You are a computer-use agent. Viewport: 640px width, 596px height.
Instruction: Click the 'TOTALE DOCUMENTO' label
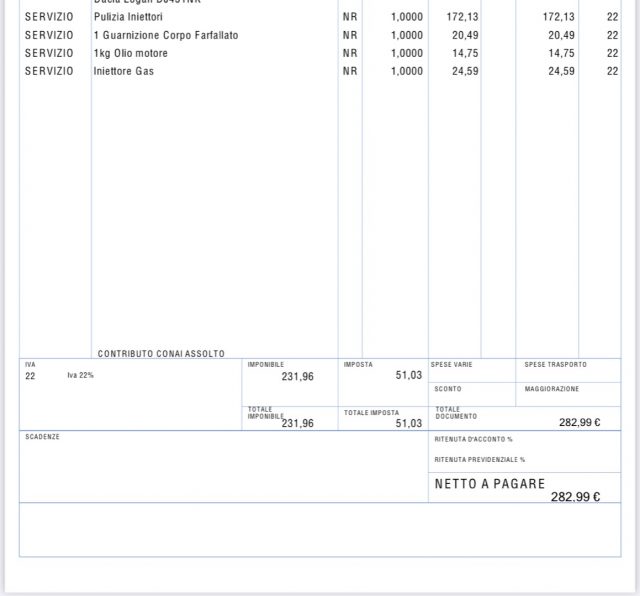pos(456,413)
